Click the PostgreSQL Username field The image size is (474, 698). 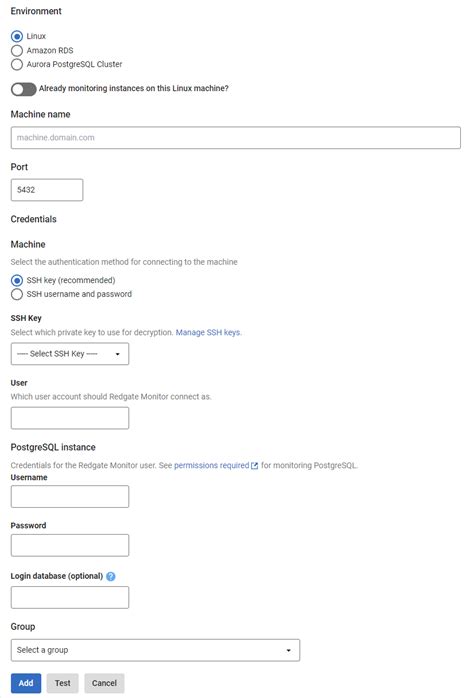tap(70, 496)
